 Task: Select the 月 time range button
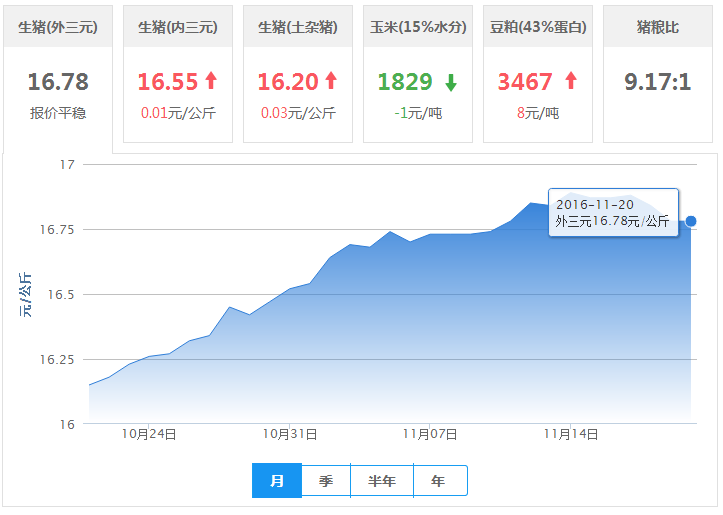[x=277, y=481]
